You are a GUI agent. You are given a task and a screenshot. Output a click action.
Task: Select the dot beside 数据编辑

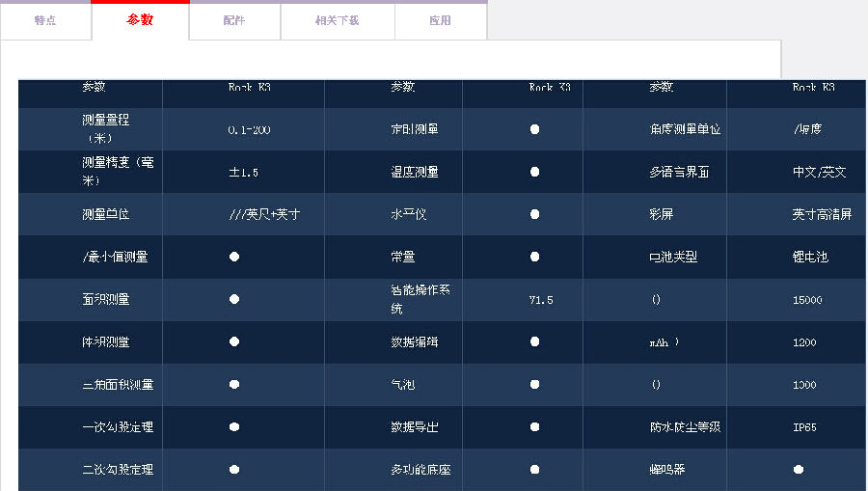pyautogui.click(x=534, y=342)
